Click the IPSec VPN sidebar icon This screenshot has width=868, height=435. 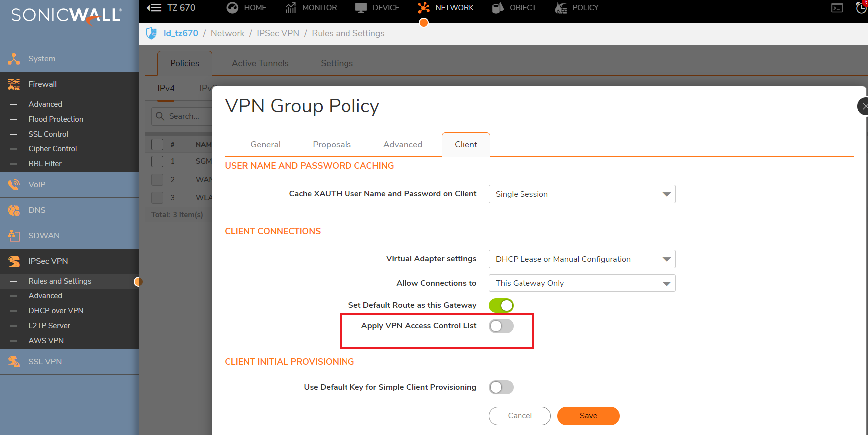[x=14, y=261]
